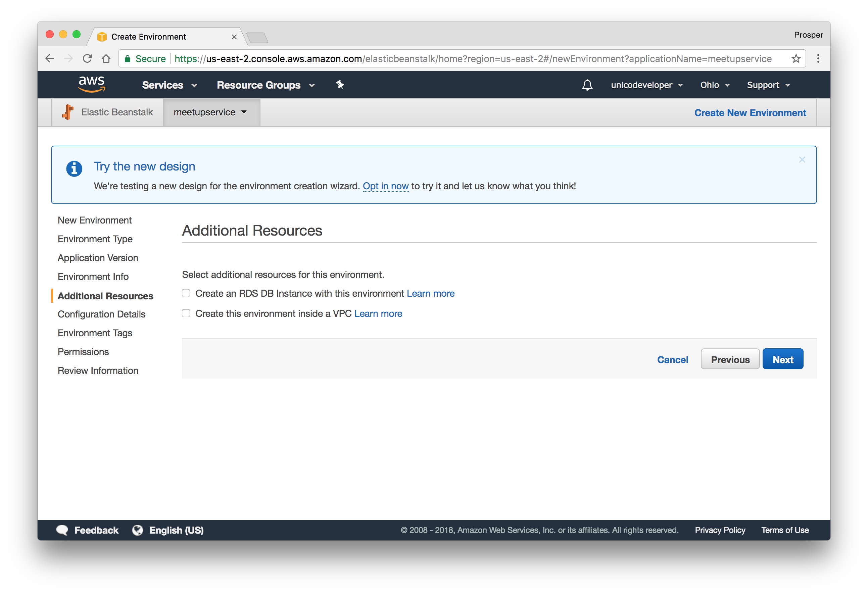Click the Opt in now link
The width and height of the screenshot is (868, 594).
[385, 186]
